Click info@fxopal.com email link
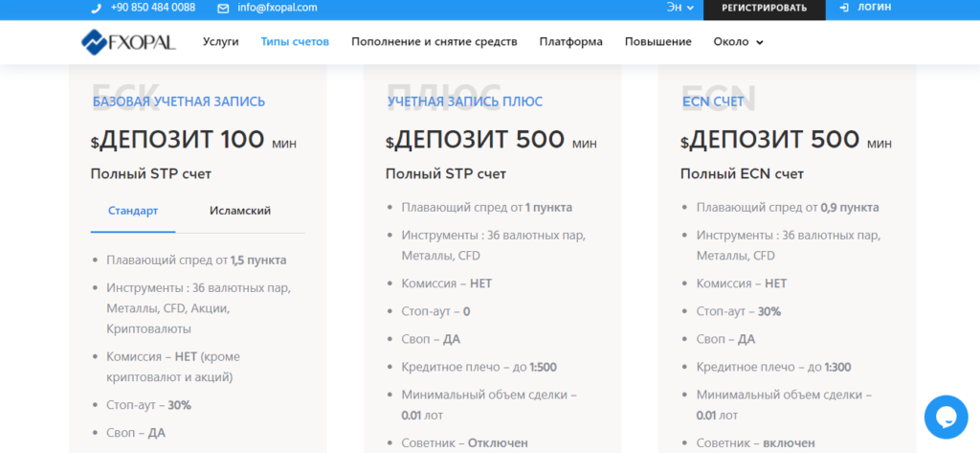 (x=277, y=8)
